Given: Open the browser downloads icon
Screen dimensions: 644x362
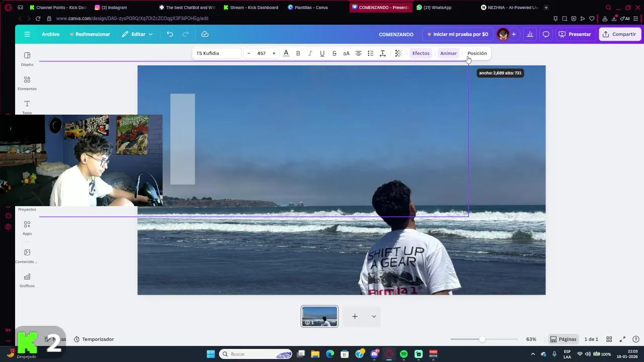Looking at the screenshot, I should tap(613, 19).
